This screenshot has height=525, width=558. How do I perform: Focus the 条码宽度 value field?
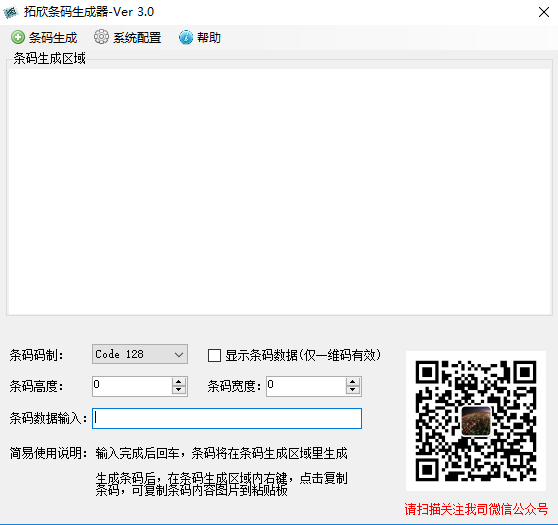point(306,386)
